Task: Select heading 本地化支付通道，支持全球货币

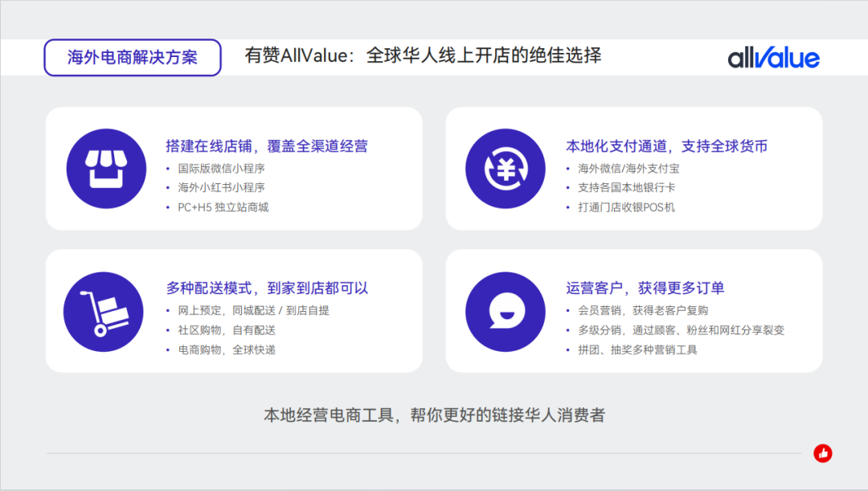Action: [x=666, y=146]
